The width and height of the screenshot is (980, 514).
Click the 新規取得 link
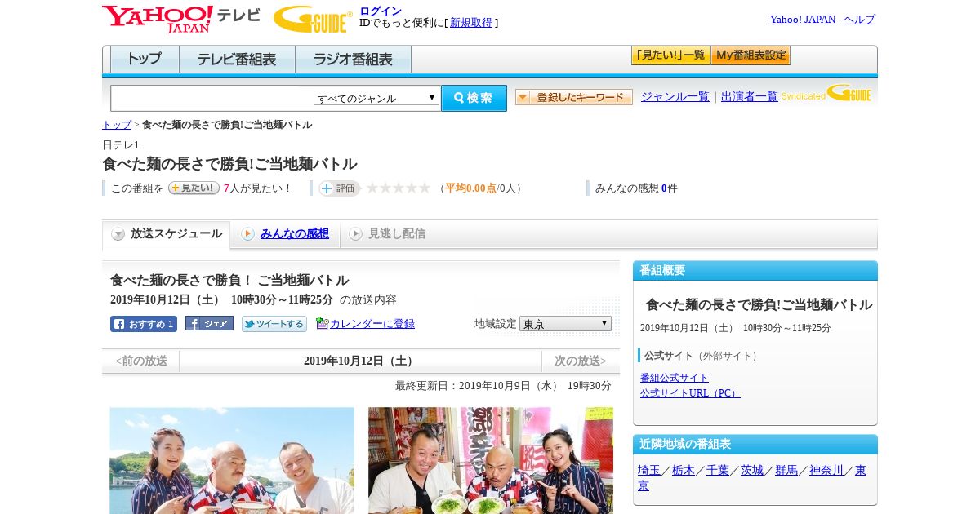point(471,23)
